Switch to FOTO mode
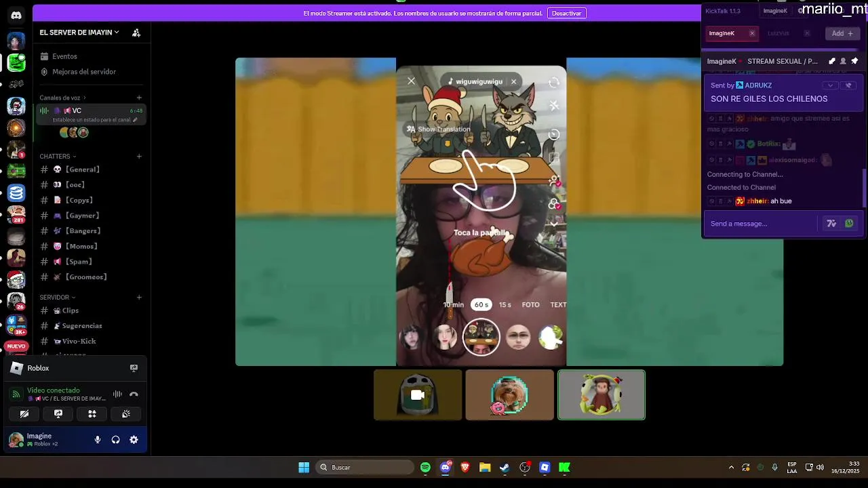 pos(531,305)
